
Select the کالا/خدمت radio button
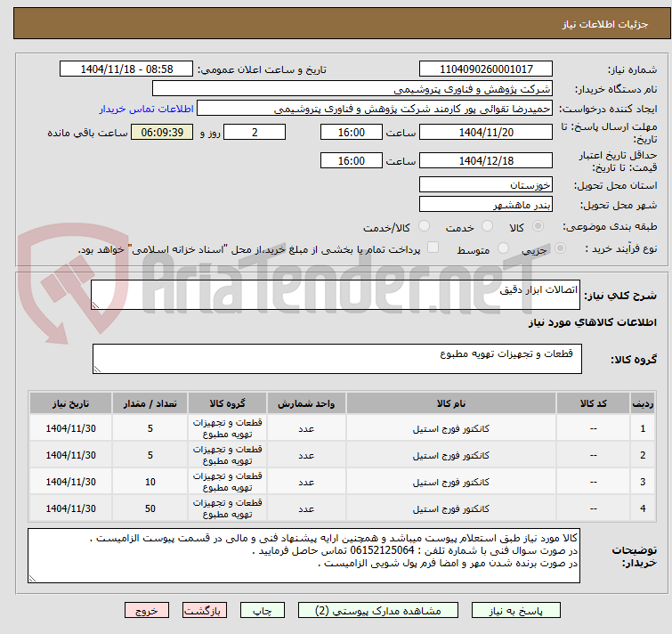(x=424, y=226)
